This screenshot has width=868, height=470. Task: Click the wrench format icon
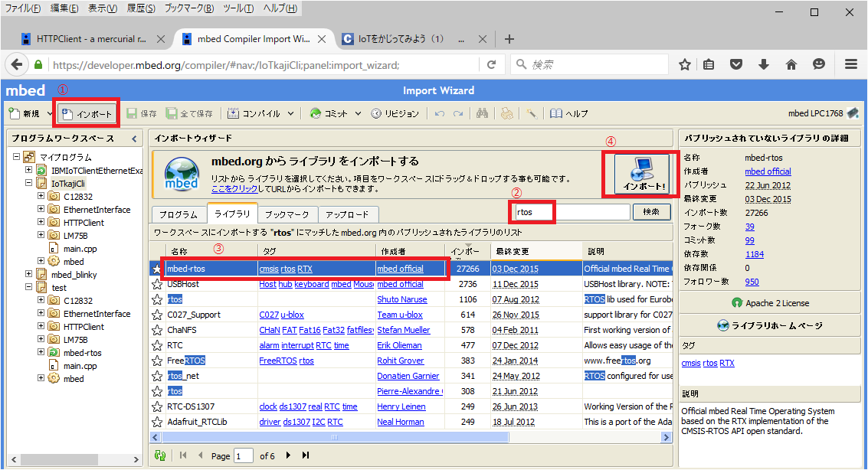coord(531,113)
